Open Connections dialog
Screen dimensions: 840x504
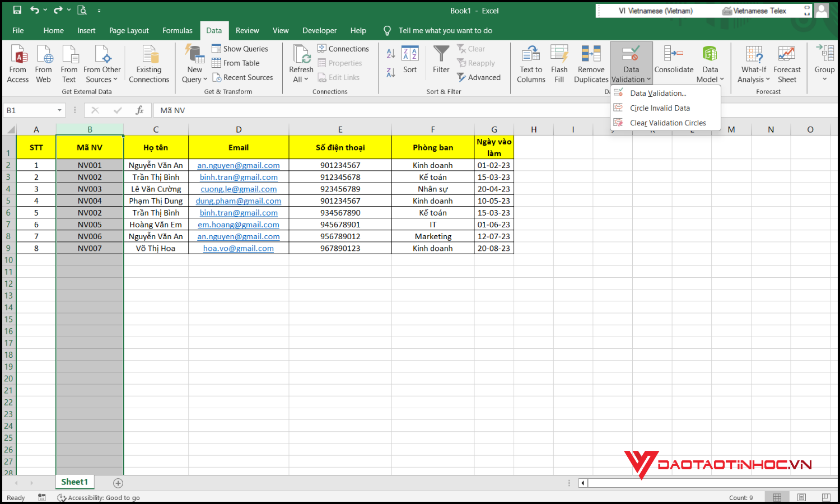[343, 49]
